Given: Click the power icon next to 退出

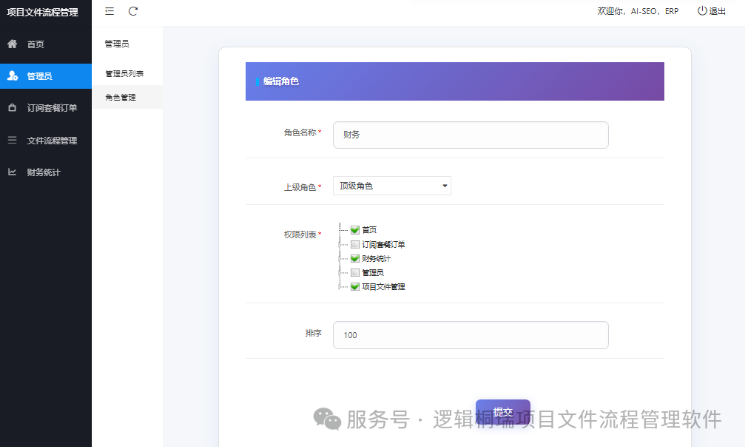Looking at the screenshot, I should (x=702, y=11).
